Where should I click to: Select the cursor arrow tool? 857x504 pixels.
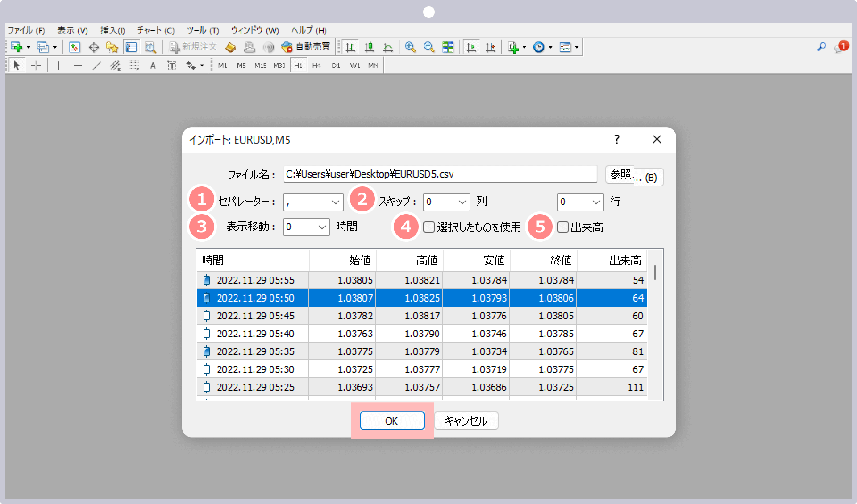point(17,66)
